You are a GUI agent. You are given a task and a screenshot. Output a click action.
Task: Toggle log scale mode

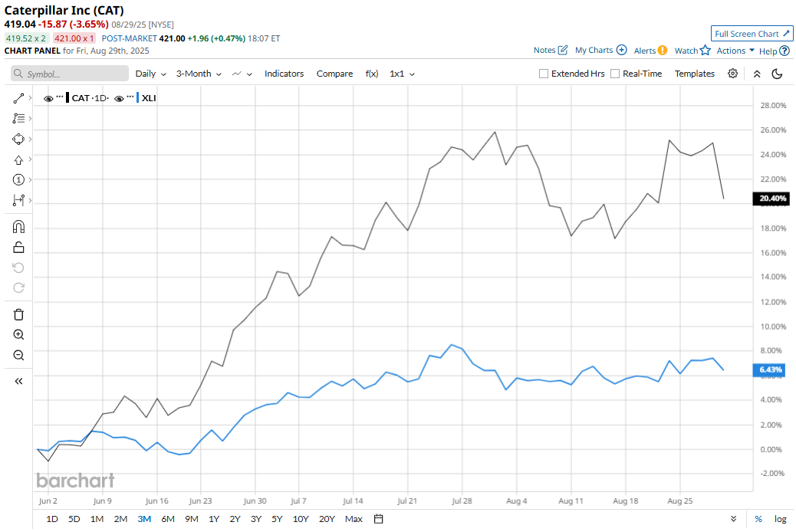click(x=780, y=519)
